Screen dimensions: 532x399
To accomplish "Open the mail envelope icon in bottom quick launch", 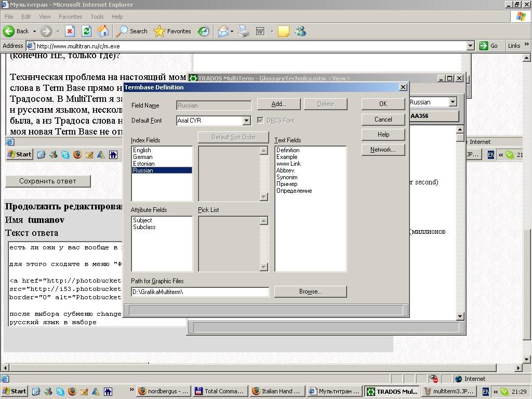I will [84, 391].
